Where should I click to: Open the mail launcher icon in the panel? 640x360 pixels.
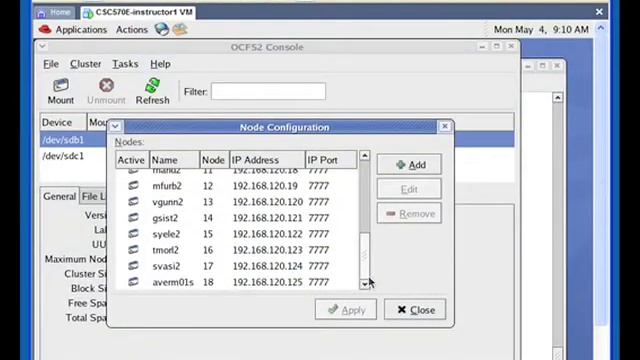pos(180,29)
